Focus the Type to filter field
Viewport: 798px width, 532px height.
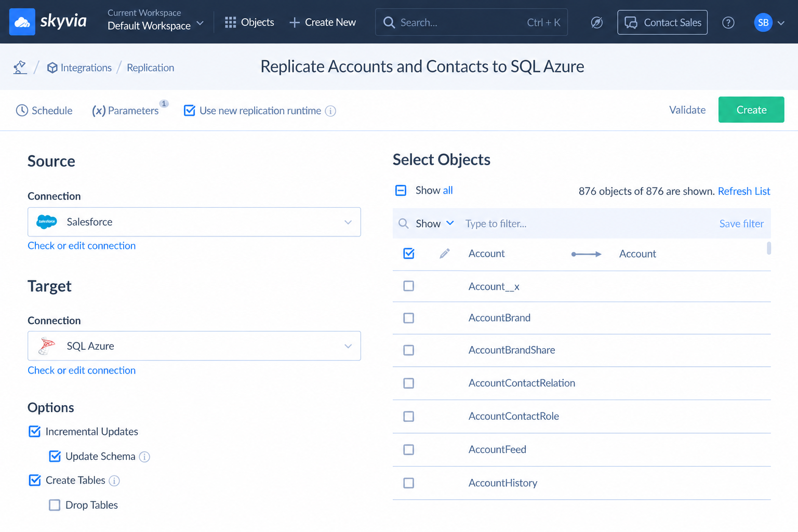pos(587,223)
